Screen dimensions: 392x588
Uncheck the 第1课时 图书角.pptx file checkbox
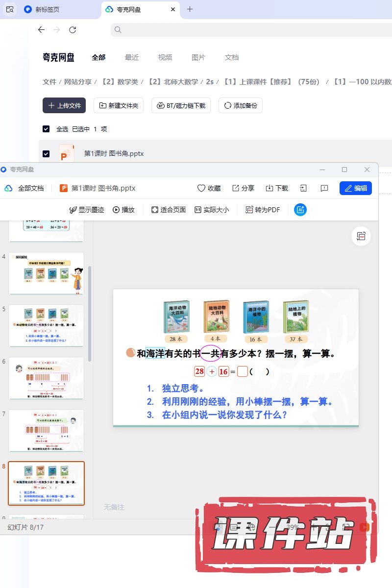[46, 154]
